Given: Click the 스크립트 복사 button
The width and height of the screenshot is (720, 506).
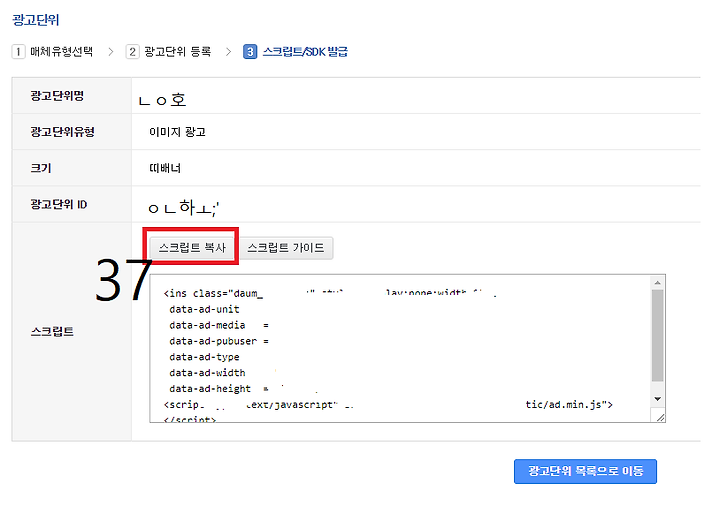Looking at the screenshot, I should pos(192,248).
